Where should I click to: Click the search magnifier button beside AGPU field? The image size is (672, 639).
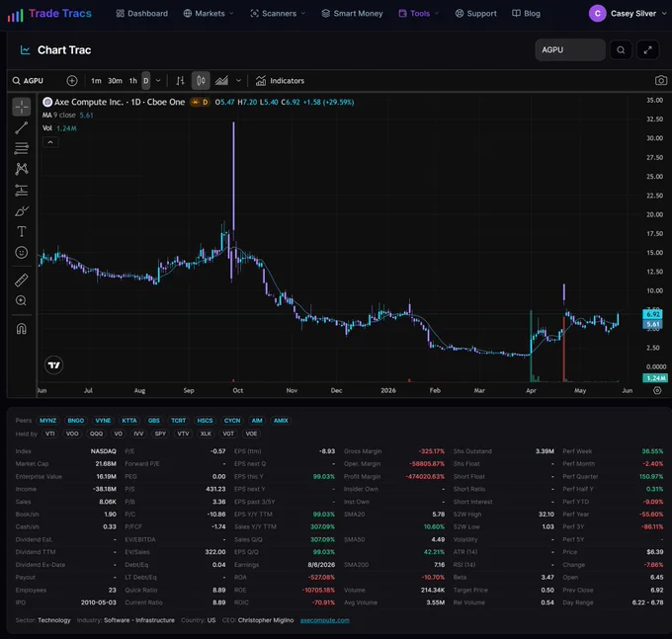[621, 50]
